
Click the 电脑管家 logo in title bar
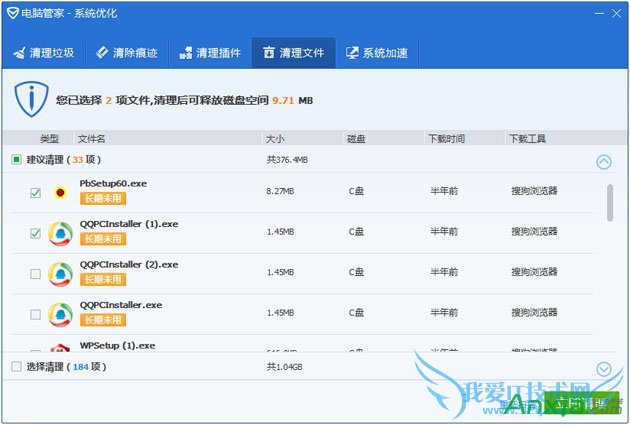click(12, 12)
